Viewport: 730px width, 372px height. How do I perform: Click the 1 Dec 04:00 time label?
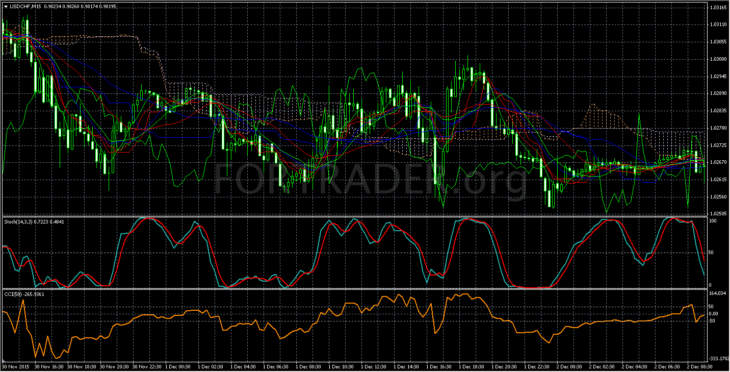coord(244,367)
